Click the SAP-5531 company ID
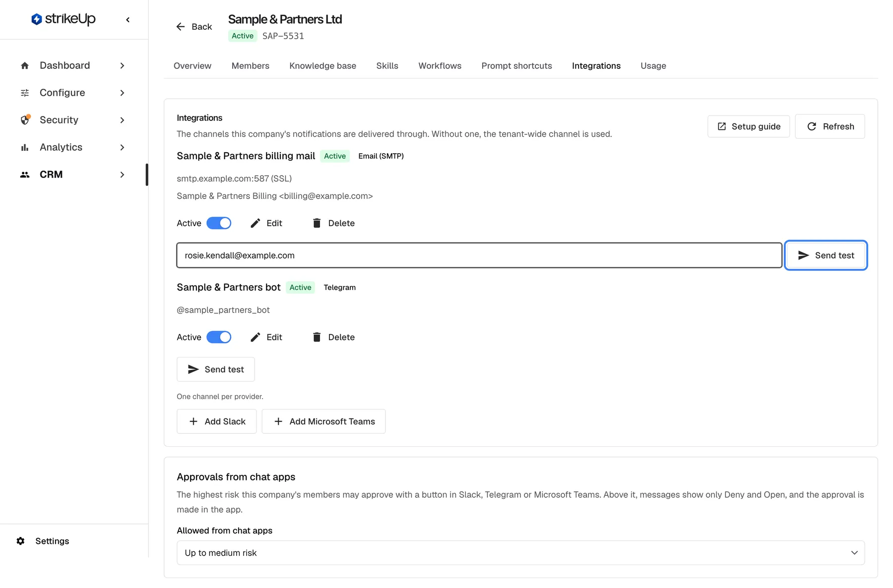This screenshot has height=588, width=893. (283, 36)
